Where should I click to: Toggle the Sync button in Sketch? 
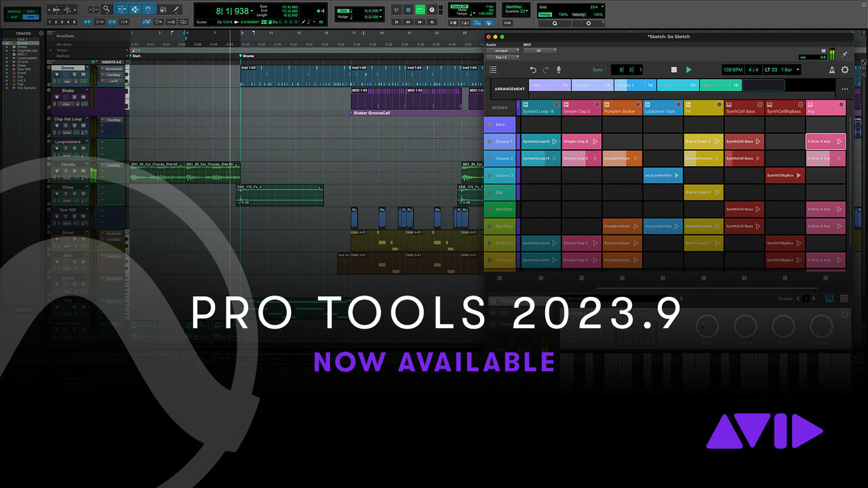pos(597,70)
